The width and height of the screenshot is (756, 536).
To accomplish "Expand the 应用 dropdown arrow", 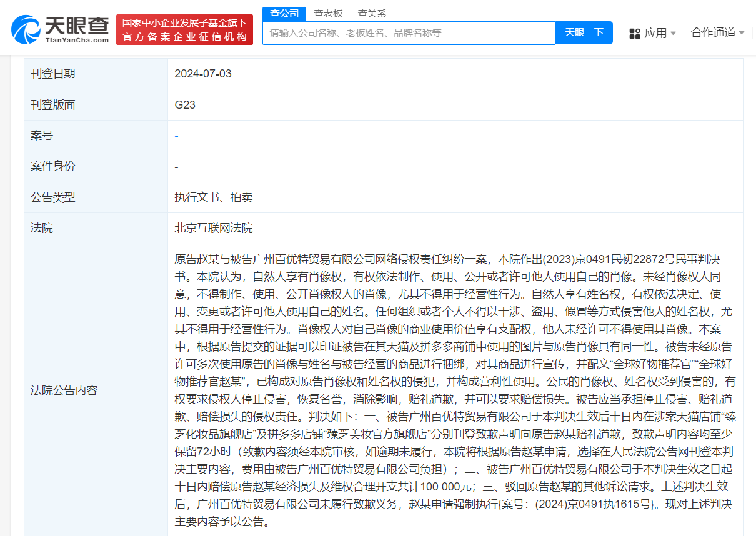I will pos(672,33).
